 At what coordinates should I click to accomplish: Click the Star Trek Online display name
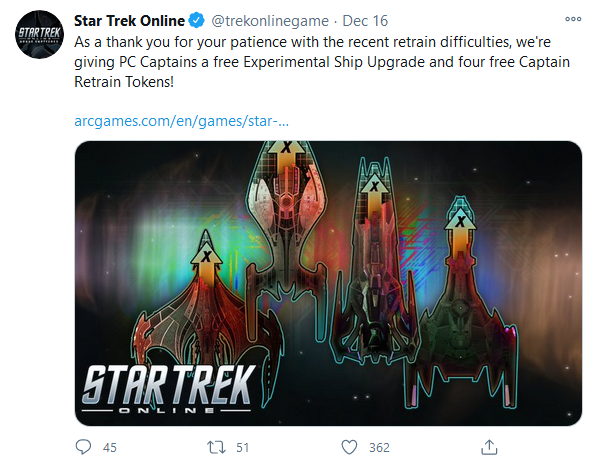coord(129,21)
